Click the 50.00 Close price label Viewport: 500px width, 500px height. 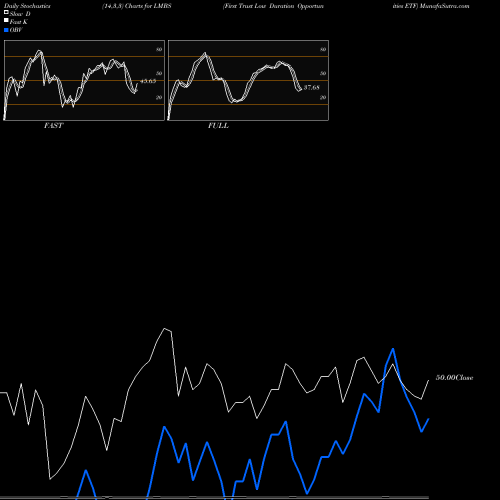[x=455, y=378]
